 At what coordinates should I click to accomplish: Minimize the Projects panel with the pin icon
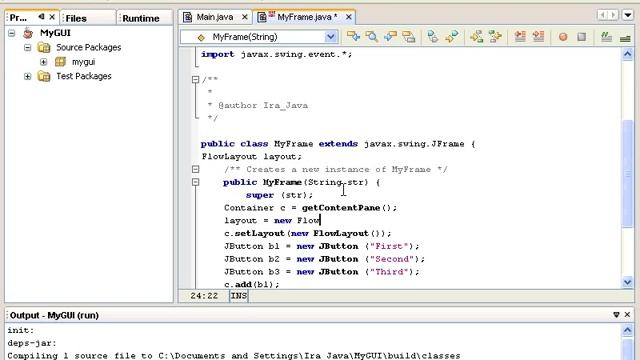41,17
